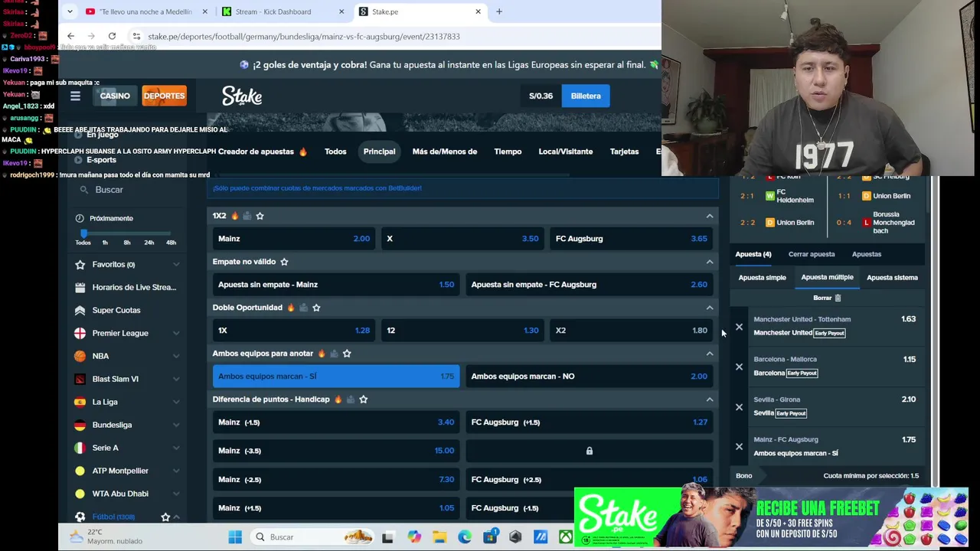Click the search magnifier icon in the sidebar
Viewport: 980px width, 551px height.
click(84, 190)
